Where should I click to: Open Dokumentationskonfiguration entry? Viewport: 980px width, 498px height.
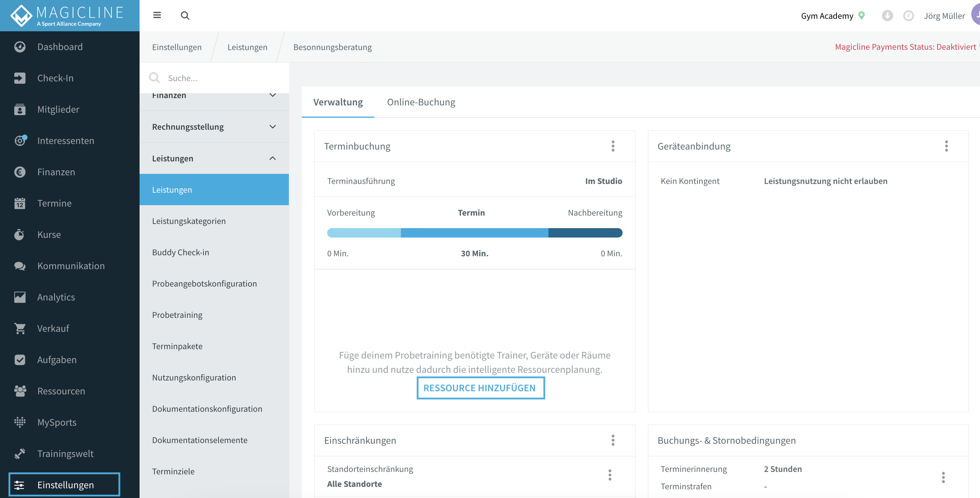[x=214, y=409]
